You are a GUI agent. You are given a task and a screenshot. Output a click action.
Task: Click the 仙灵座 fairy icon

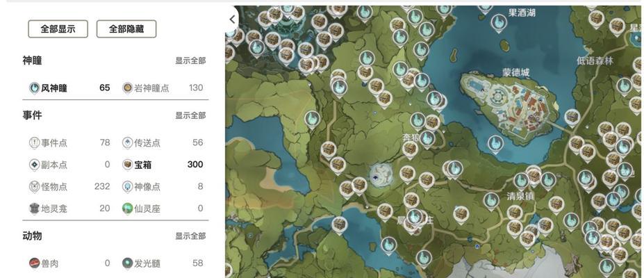[x=128, y=208]
